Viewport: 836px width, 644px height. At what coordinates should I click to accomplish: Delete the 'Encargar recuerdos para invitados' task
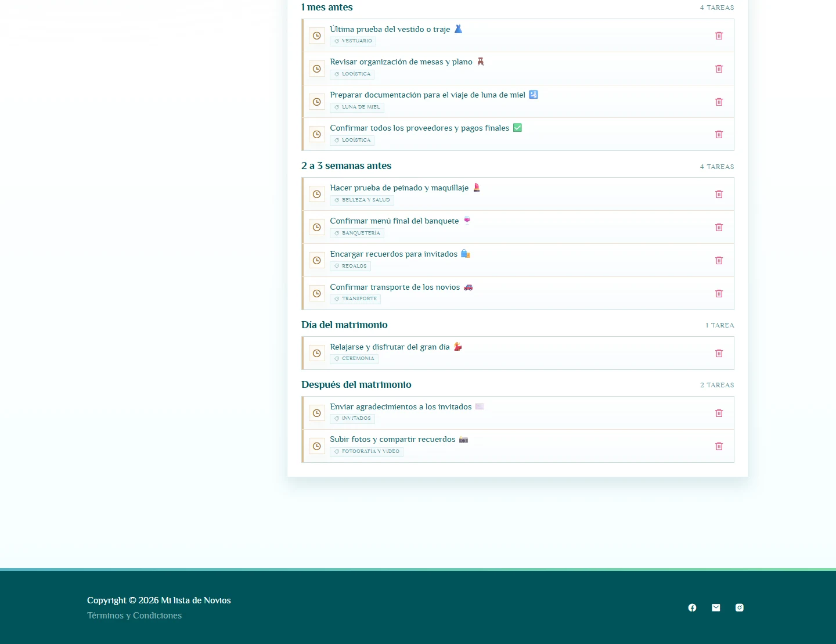tap(719, 261)
